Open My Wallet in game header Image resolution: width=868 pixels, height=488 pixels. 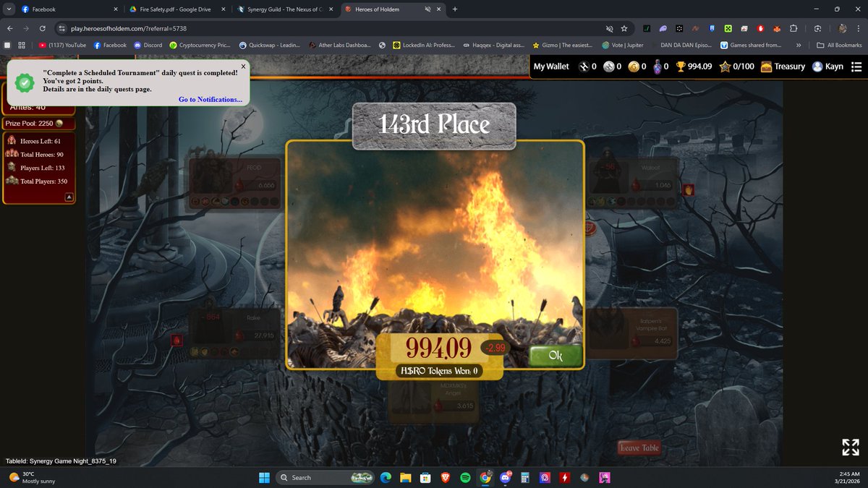[551, 67]
